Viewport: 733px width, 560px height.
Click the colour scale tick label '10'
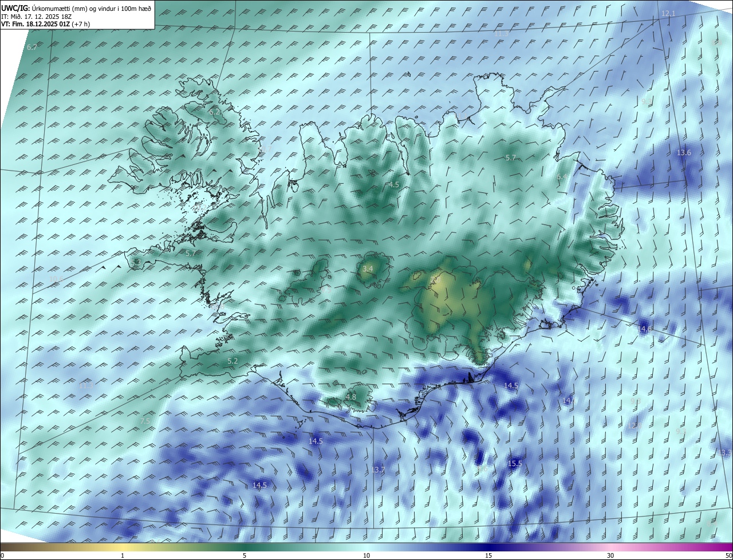pos(366,556)
